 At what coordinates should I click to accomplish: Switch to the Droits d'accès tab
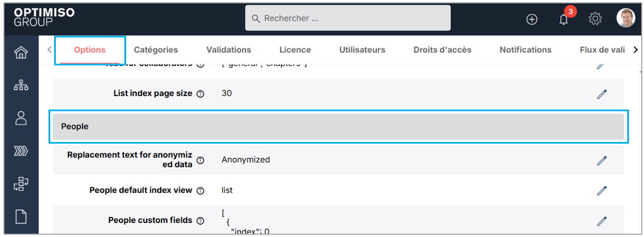[x=442, y=50]
